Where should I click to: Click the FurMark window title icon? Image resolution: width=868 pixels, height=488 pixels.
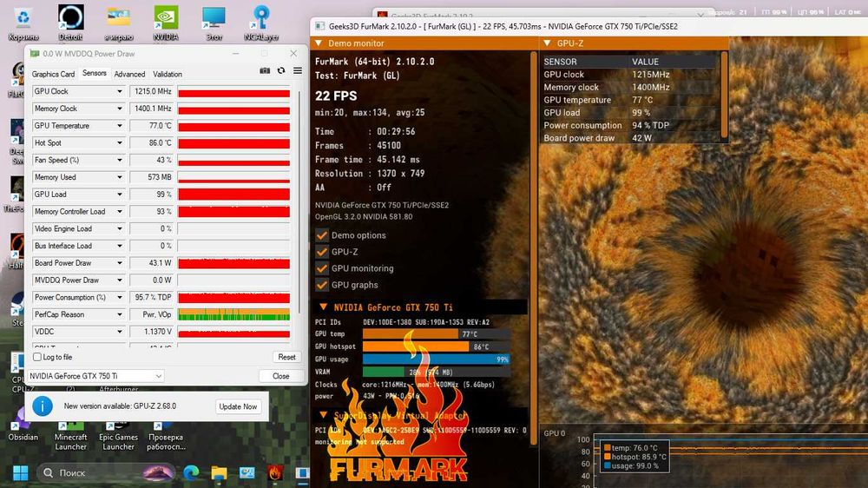[320, 26]
